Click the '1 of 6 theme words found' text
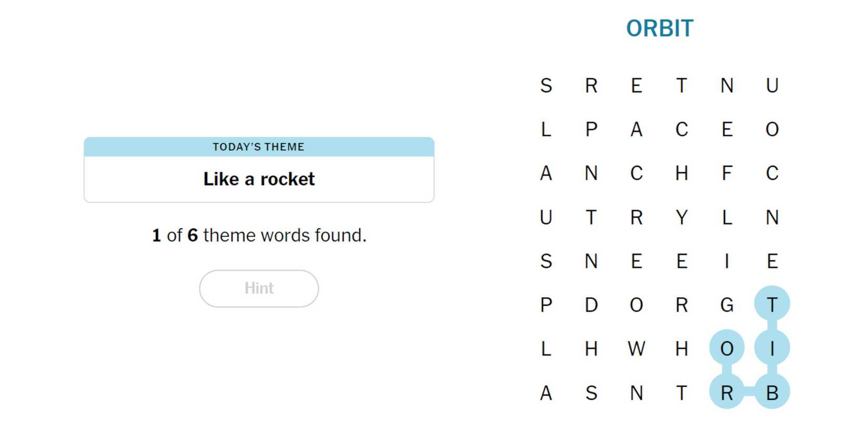 tap(259, 235)
